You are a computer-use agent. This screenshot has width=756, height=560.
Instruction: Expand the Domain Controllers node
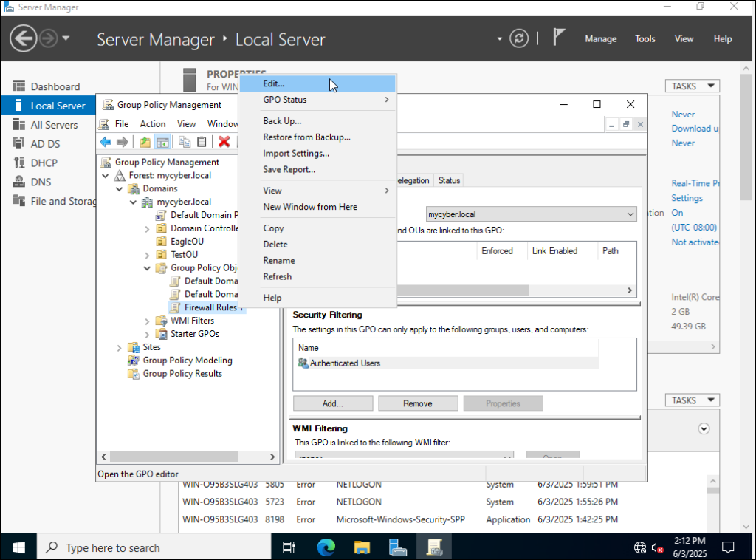147,228
